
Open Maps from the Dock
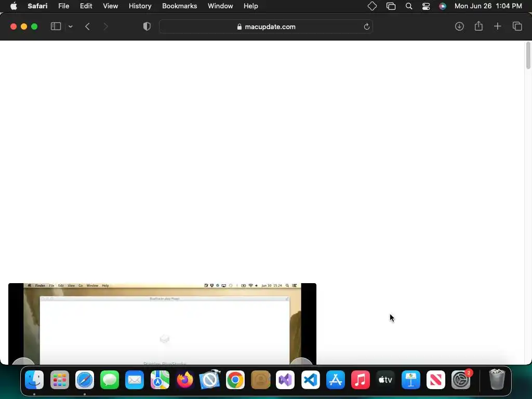point(160,380)
